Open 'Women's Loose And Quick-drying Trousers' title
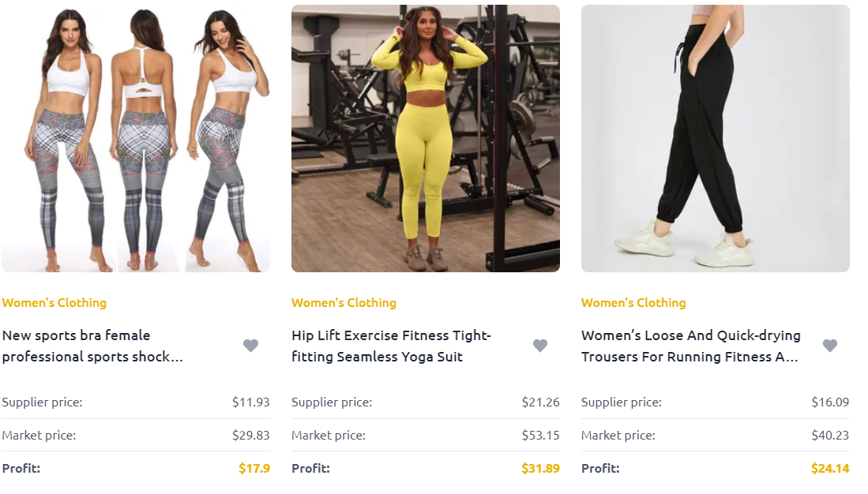This screenshot has width=868, height=494. pos(691,346)
